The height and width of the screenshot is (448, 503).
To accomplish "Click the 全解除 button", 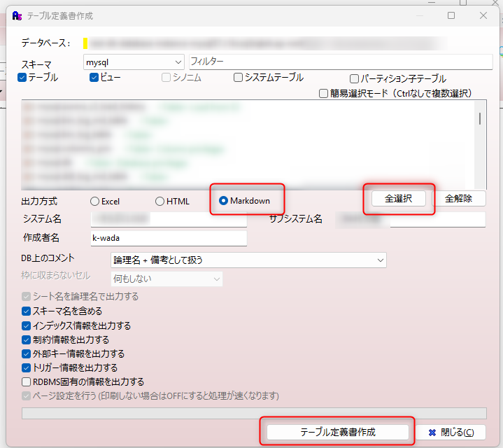I will click(x=459, y=199).
